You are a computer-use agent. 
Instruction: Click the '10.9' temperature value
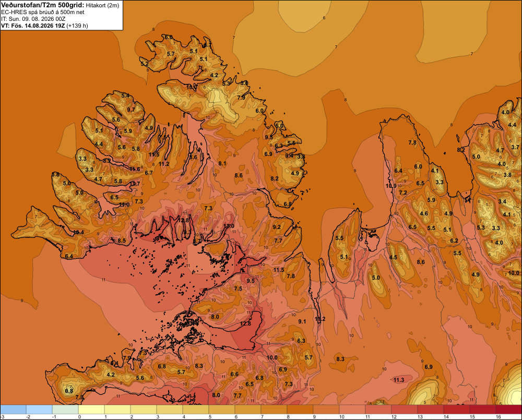point(391,186)
